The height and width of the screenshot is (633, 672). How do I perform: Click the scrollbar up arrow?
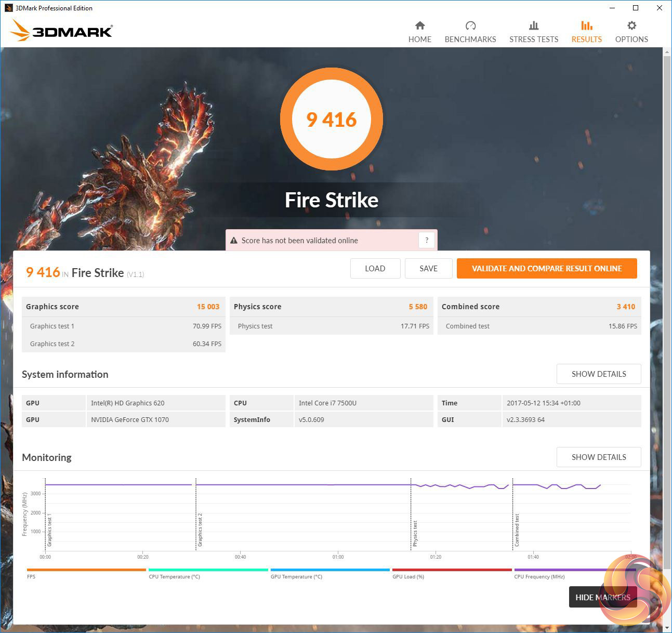click(667, 51)
